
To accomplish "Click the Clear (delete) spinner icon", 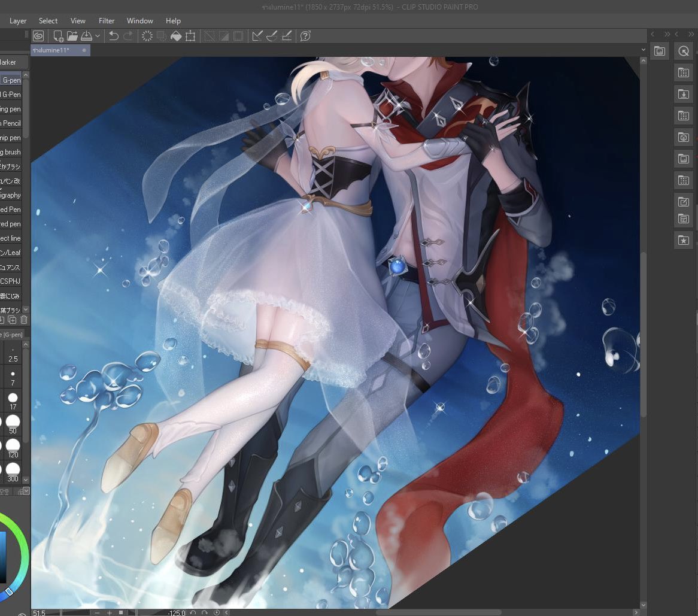I will point(147,36).
